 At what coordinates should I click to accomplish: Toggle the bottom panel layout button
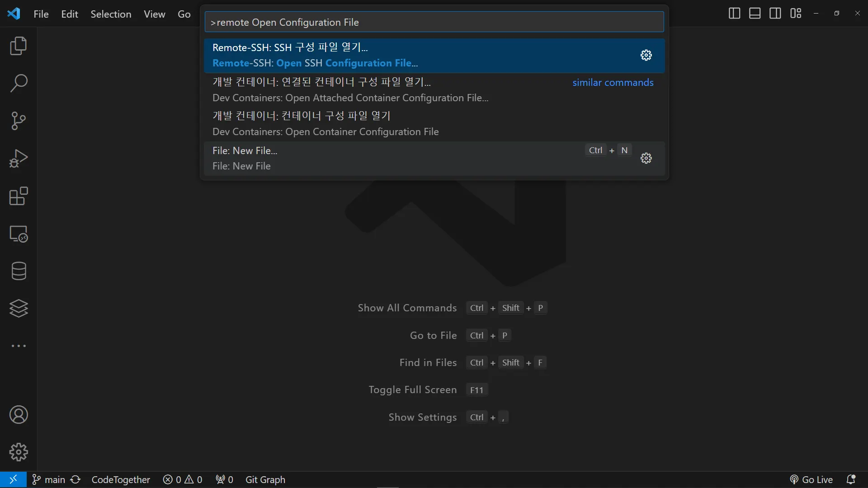pos(755,14)
